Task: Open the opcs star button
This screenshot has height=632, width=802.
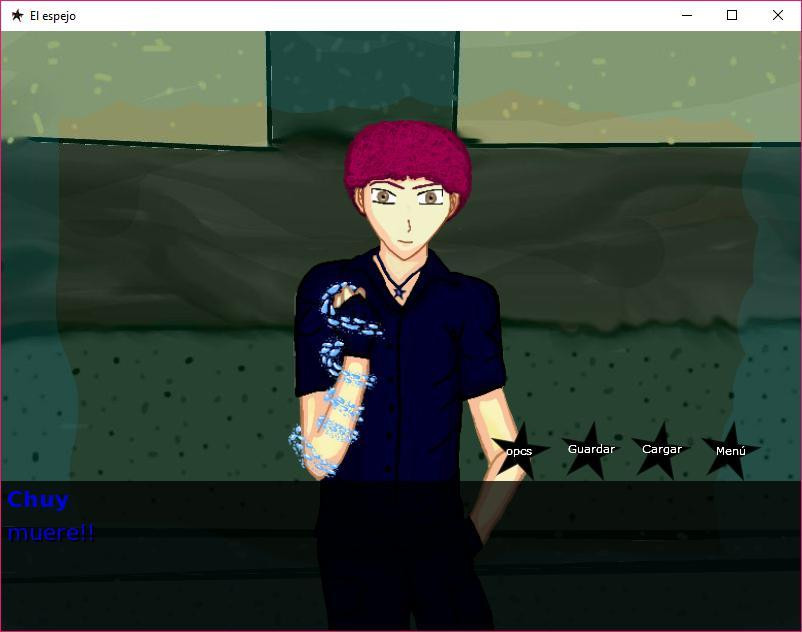Action: pos(519,450)
